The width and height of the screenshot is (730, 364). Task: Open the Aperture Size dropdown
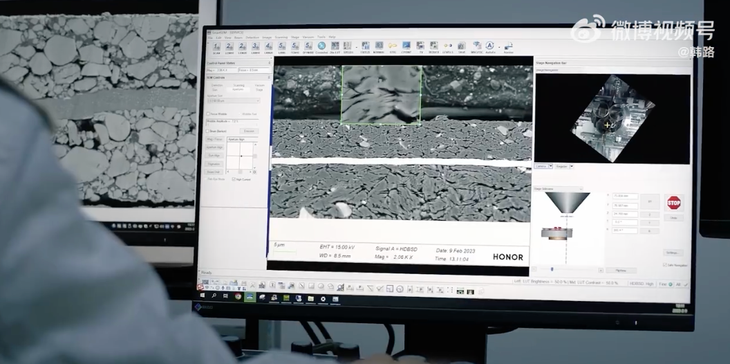(x=233, y=101)
